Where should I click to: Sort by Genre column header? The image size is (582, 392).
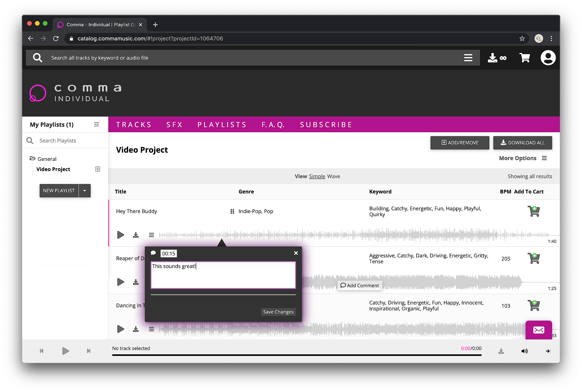[x=246, y=191]
